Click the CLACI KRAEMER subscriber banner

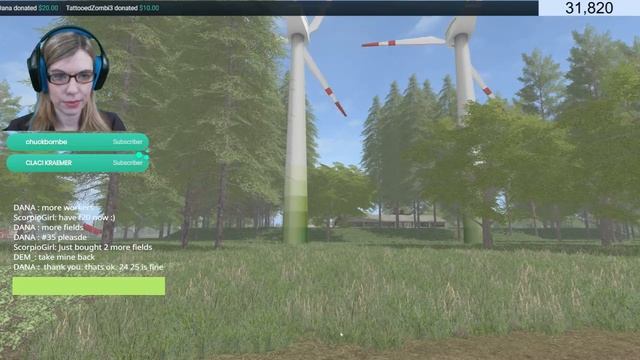click(78, 163)
